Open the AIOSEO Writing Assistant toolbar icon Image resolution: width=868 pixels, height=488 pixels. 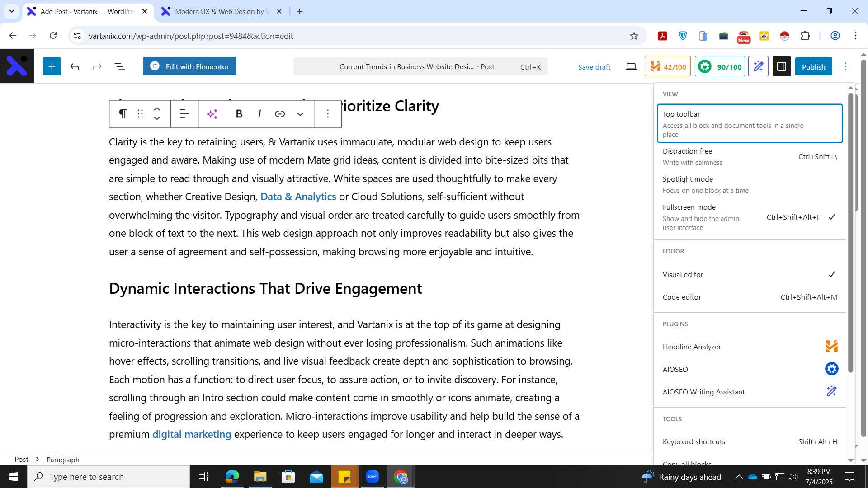(759, 66)
